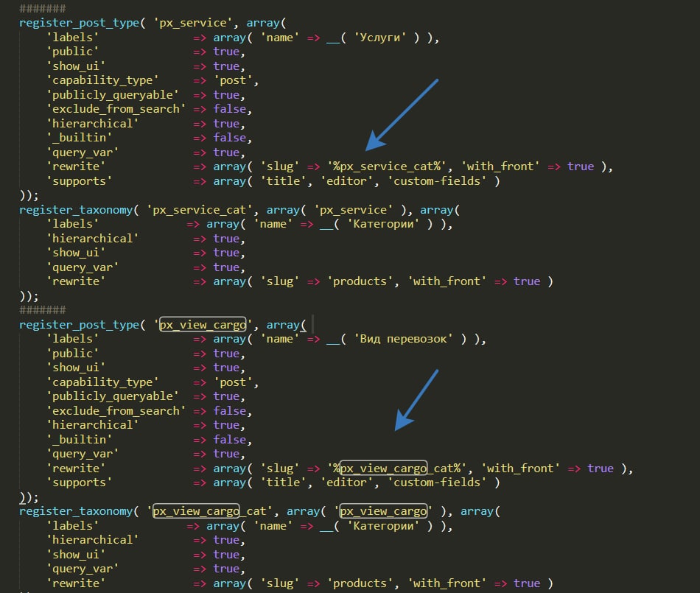Click the 'Вид перевозок' label string
The image size is (700, 593).
pyautogui.click(x=404, y=339)
